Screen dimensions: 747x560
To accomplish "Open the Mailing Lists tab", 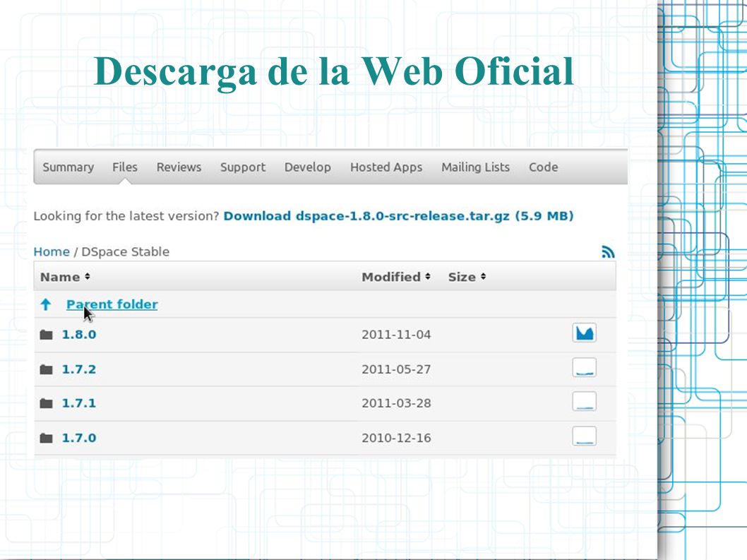I will coord(475,167).
